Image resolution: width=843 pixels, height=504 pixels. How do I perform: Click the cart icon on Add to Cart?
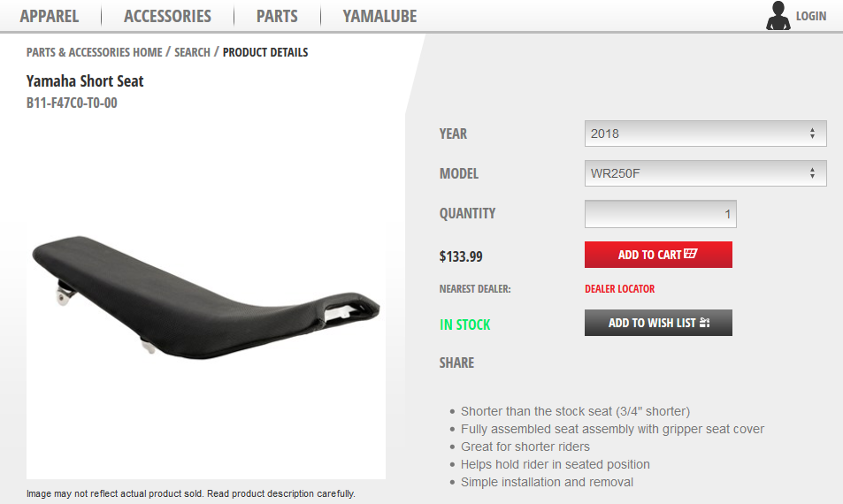pyautogui.click(x=690, y=254)
